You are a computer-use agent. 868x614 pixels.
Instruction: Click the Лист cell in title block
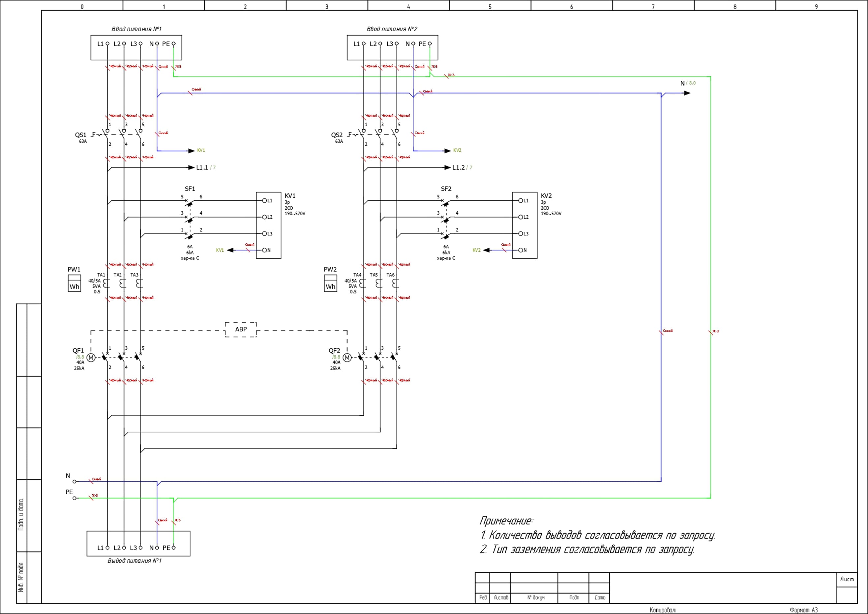click(x=847, y=579)
